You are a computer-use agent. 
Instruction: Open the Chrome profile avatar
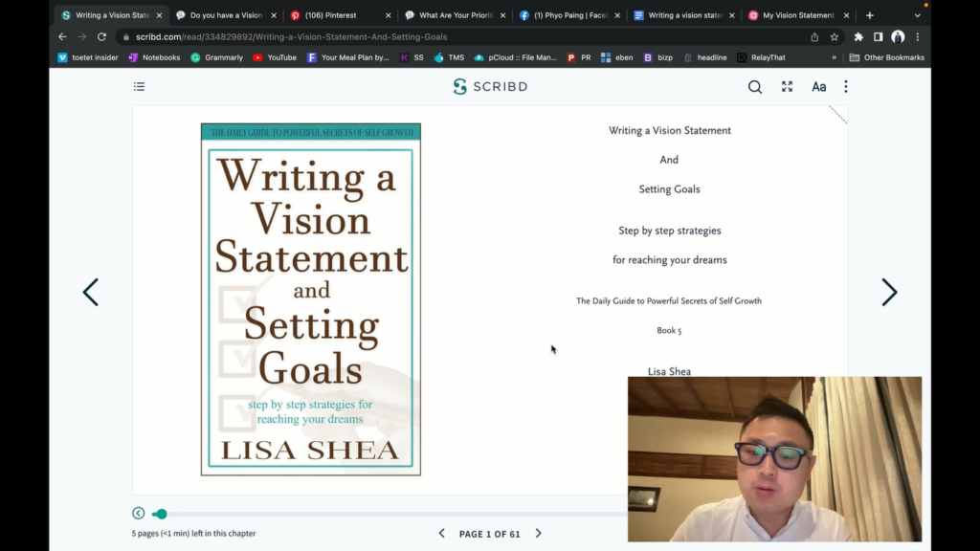click(x=898, y=37)
